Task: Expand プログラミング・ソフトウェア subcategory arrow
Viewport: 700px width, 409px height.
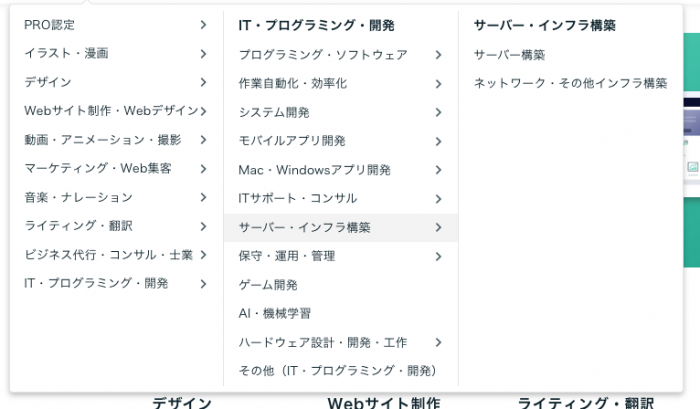Action: [438, 55]
